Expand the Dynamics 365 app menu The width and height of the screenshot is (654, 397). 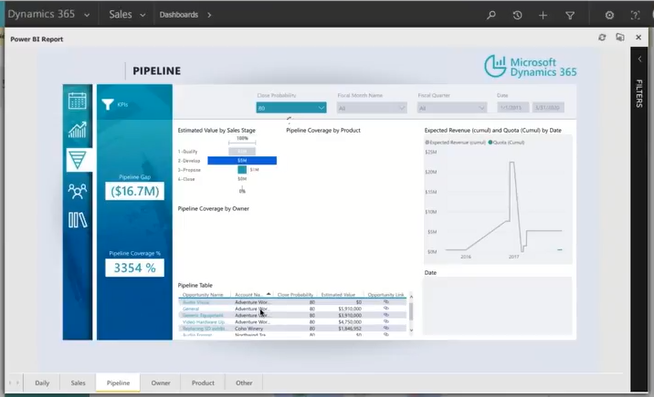[x=87, y=15]
